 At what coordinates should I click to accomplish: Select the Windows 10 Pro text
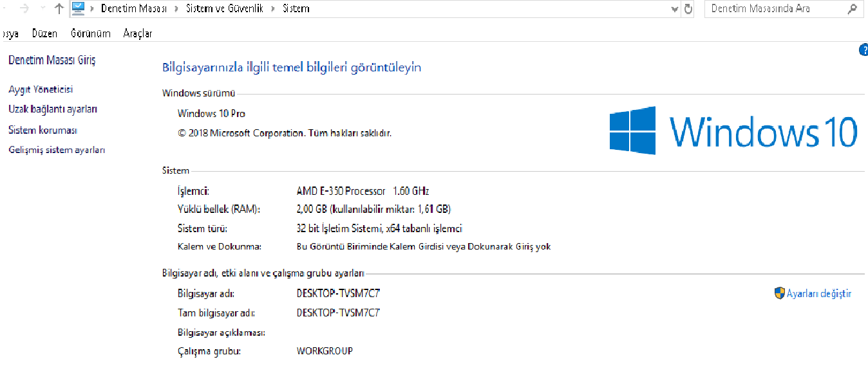211,114
